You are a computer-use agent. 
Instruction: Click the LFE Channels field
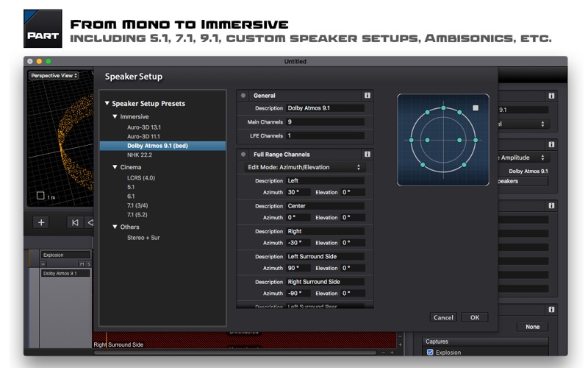point(325,136)
